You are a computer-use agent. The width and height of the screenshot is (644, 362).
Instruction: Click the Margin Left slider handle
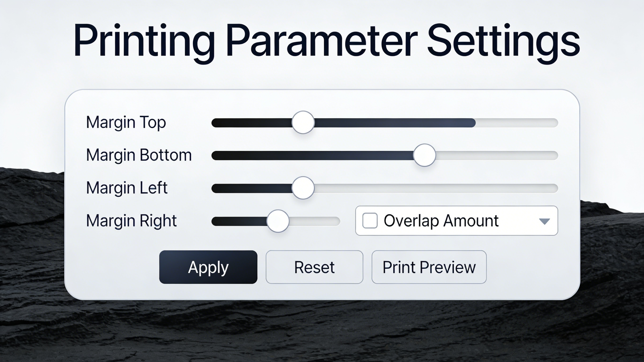pyautogui.click(x=303, y=188)
